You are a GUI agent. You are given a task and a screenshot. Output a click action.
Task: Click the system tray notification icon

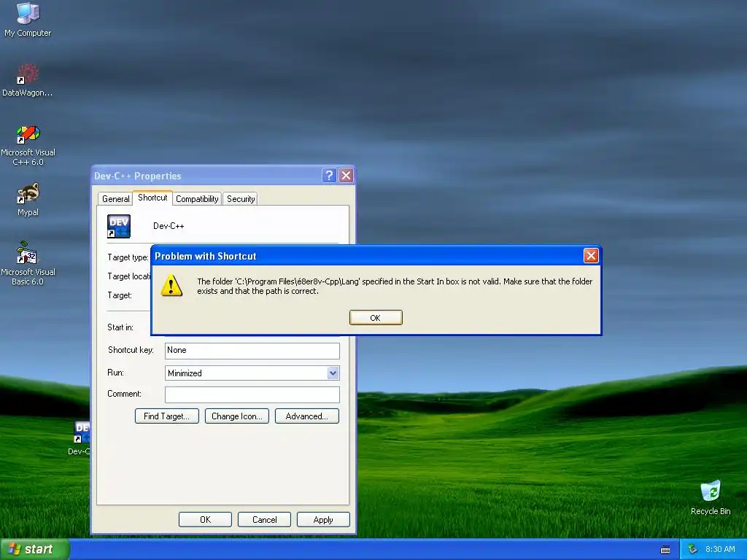[x=693, y=549]
